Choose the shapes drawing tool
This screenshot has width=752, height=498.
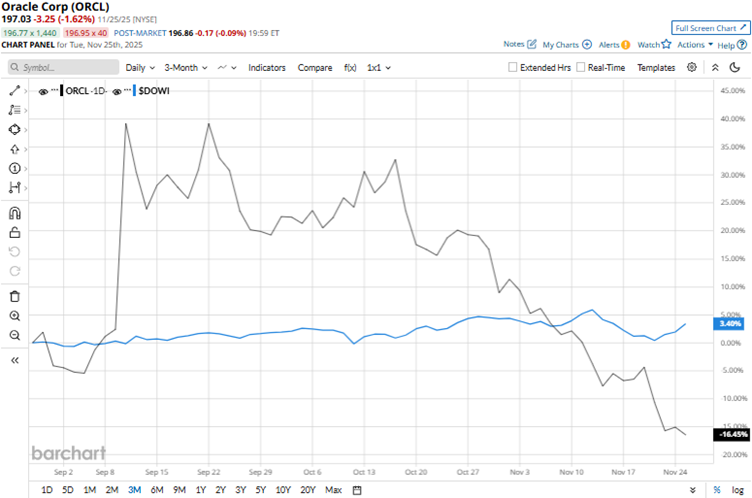14,130
